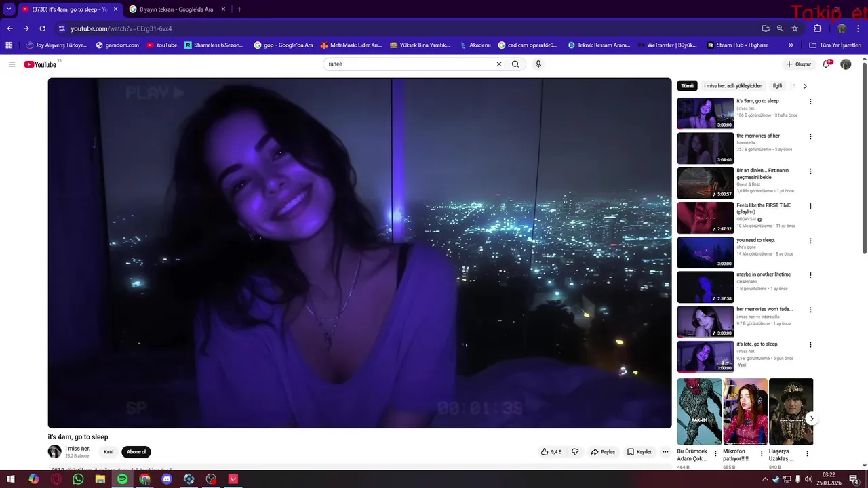Viewport: 868px width, 488px height.
Task: Go back in browser history
Action: [9, 28]
